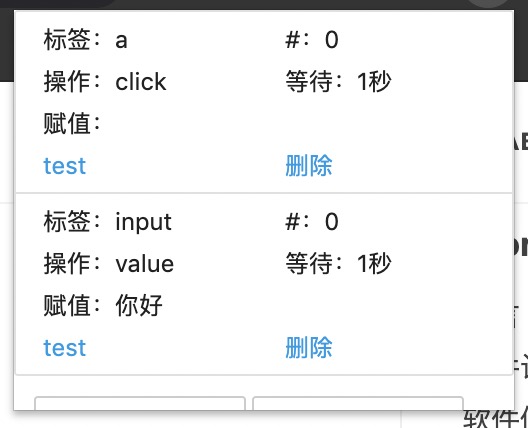Click the 赋值 label of the second rule
This screenshot has width=528, height=428.
tap(72, 305)
